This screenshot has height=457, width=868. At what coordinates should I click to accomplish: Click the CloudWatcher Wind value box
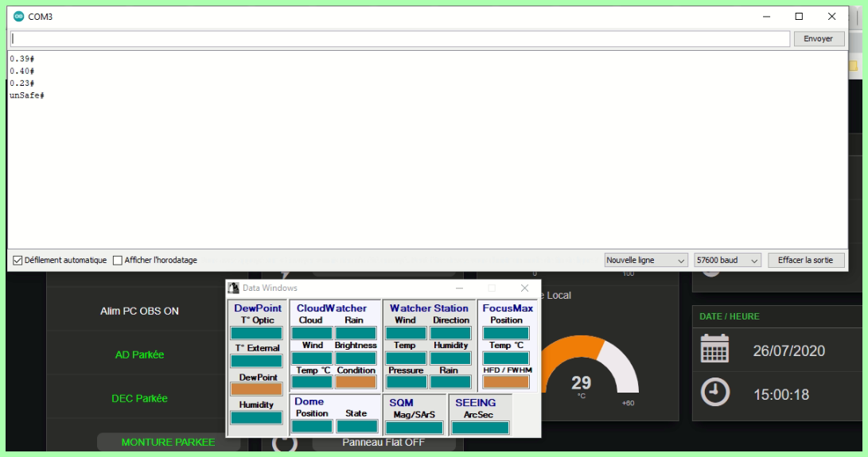coord(312,358)
